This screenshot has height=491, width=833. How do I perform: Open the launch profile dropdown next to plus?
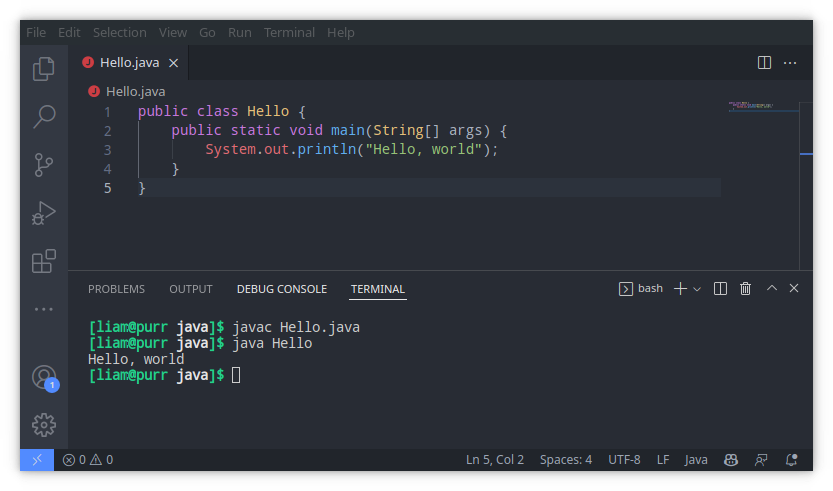(697, 289)
